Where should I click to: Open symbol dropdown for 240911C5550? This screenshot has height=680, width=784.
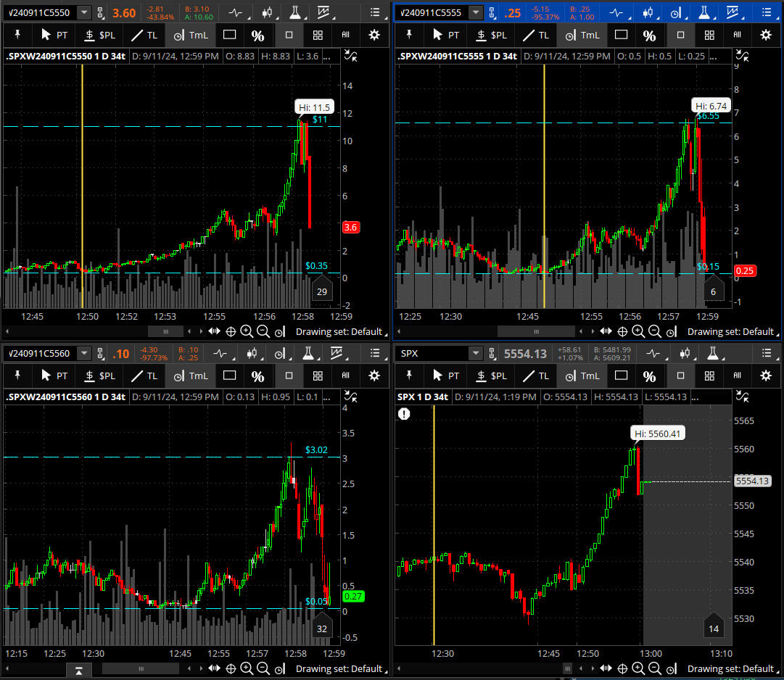(x=84, y=12)
